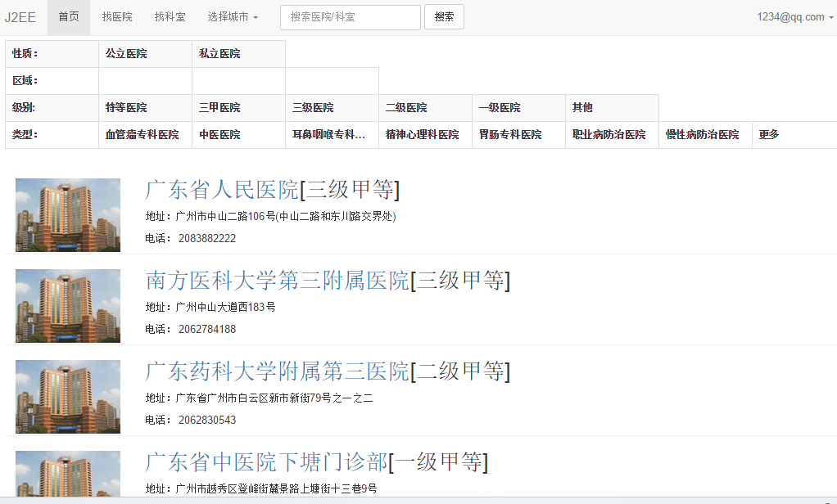Choose the 精神心理科医院 type filter

(423, 134)
